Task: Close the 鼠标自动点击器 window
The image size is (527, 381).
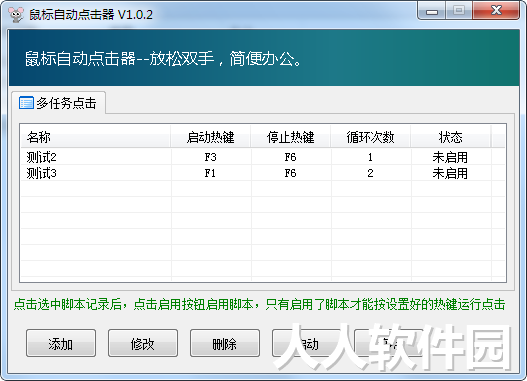Action: [496, 11]
